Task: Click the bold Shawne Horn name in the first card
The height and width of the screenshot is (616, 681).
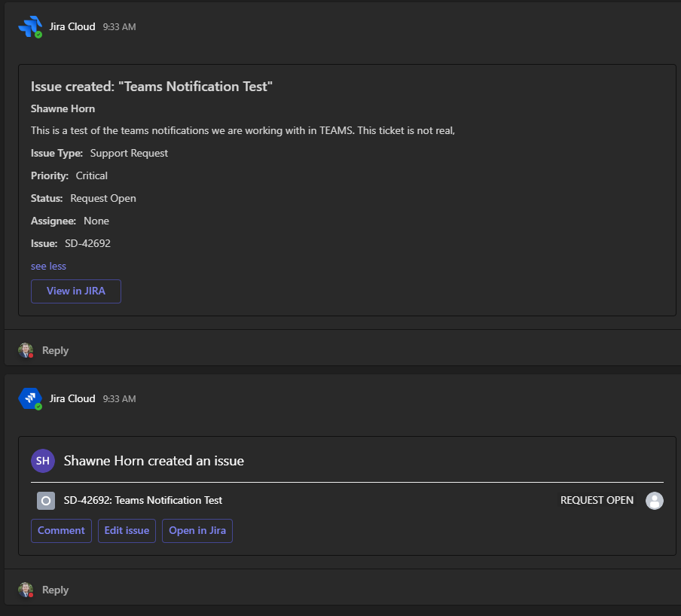Action: tap(63, 108)
